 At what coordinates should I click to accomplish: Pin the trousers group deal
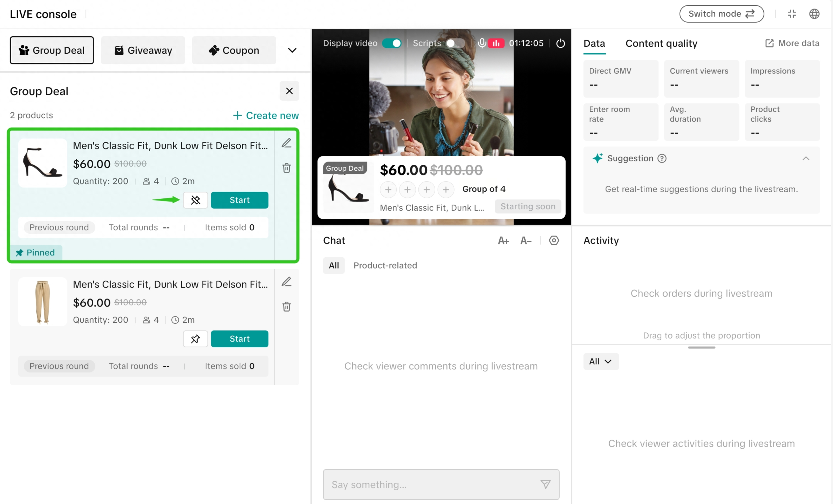(195, 339)
